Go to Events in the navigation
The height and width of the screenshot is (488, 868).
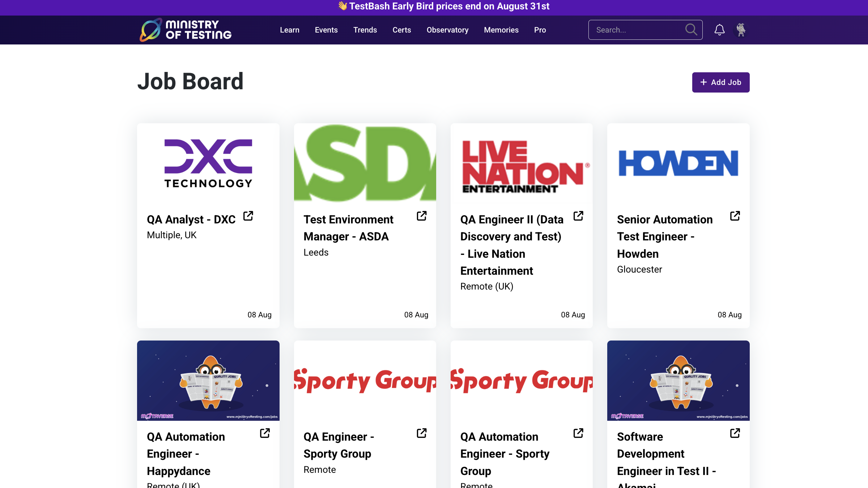(x=326, y=30)
